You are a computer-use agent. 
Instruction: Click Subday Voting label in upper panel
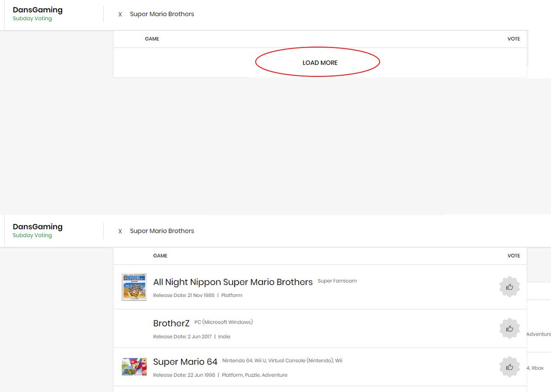pyautogui.click(x=32, y=19)
